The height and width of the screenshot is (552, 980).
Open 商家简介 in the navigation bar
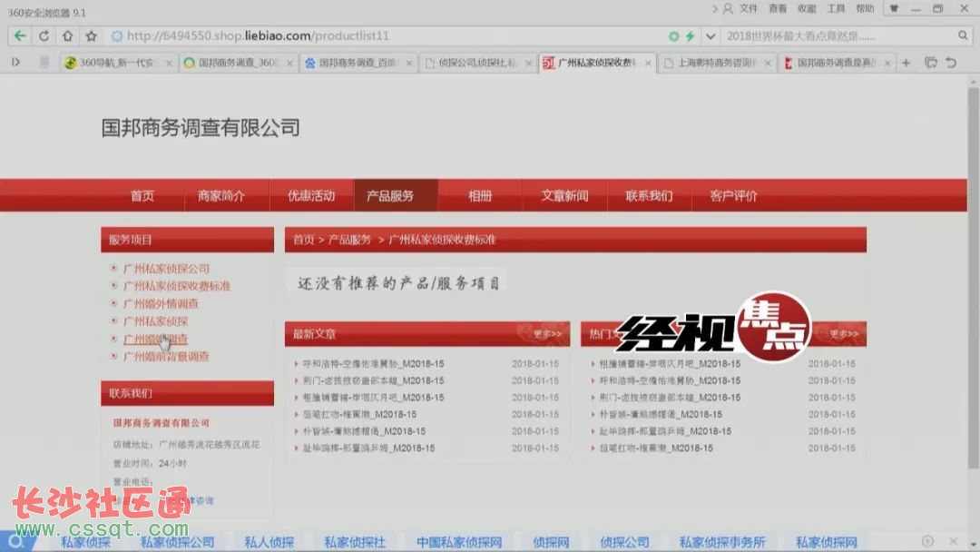pyautogui.click(x=221, y=196)
